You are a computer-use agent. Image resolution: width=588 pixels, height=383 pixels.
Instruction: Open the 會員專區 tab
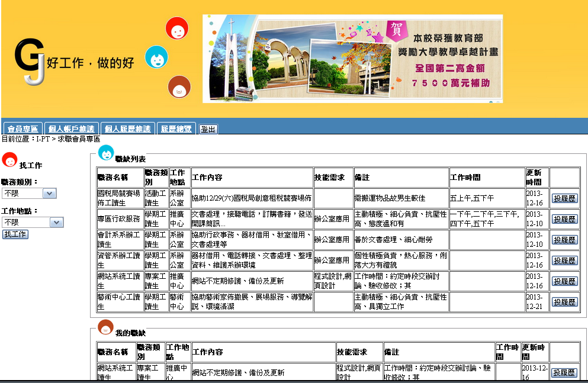(23, 129)
